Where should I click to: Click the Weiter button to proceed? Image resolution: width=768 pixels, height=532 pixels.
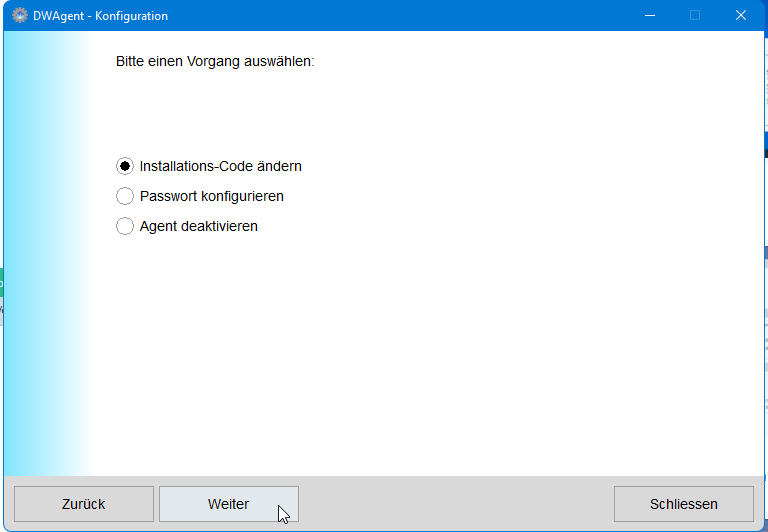click(x=228, y=504)
